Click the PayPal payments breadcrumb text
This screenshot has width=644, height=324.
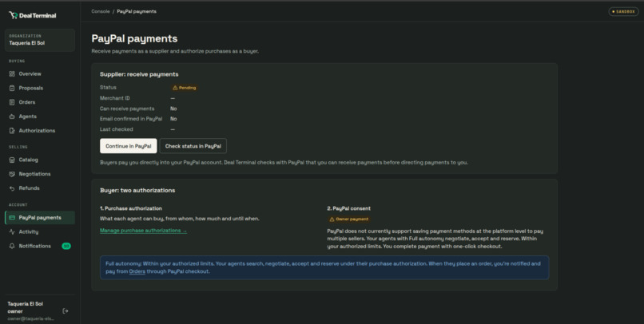pos(137,11)
